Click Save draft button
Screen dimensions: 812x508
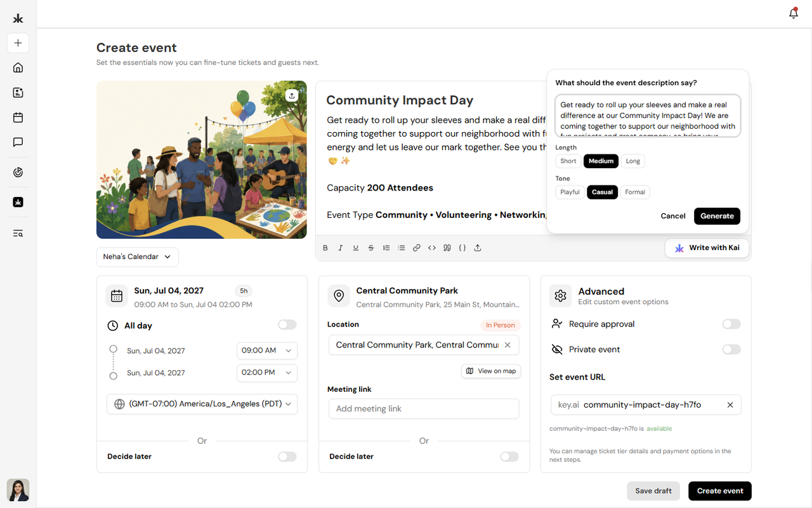(x=653, y=491)
